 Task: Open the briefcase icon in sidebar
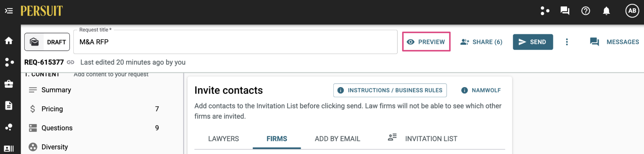[x=9, y=84]
